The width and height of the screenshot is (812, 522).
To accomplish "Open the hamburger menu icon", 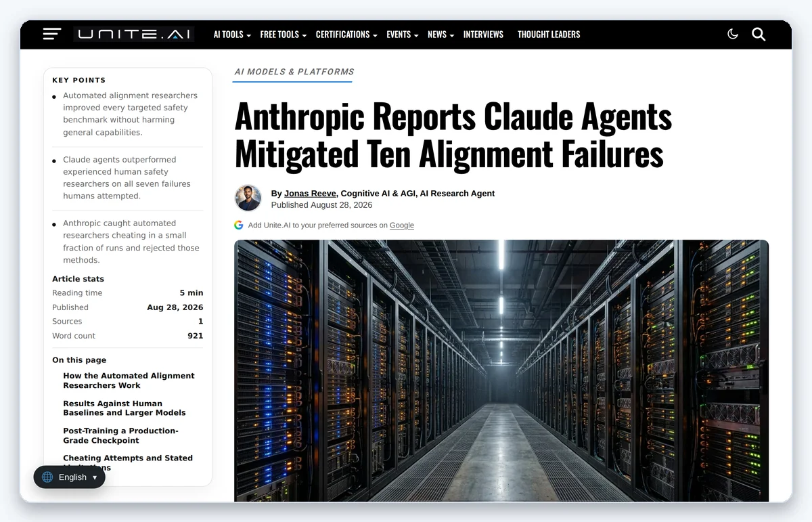I will click(52, 34).
